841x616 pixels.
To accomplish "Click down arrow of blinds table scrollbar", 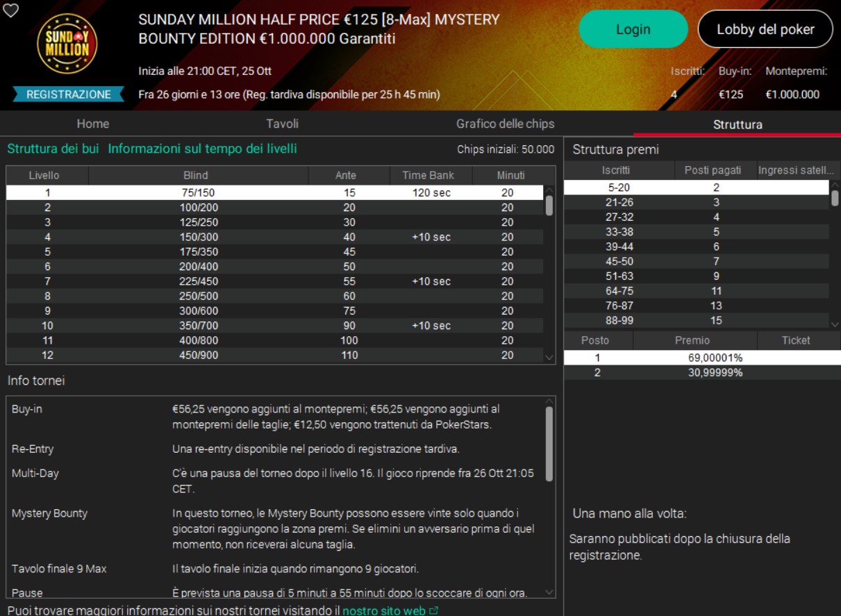I will 550,357.
